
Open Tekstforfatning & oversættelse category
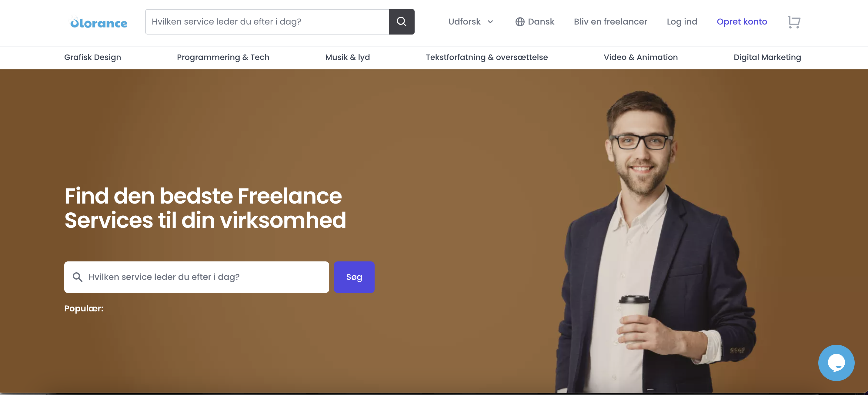[486, 57]
